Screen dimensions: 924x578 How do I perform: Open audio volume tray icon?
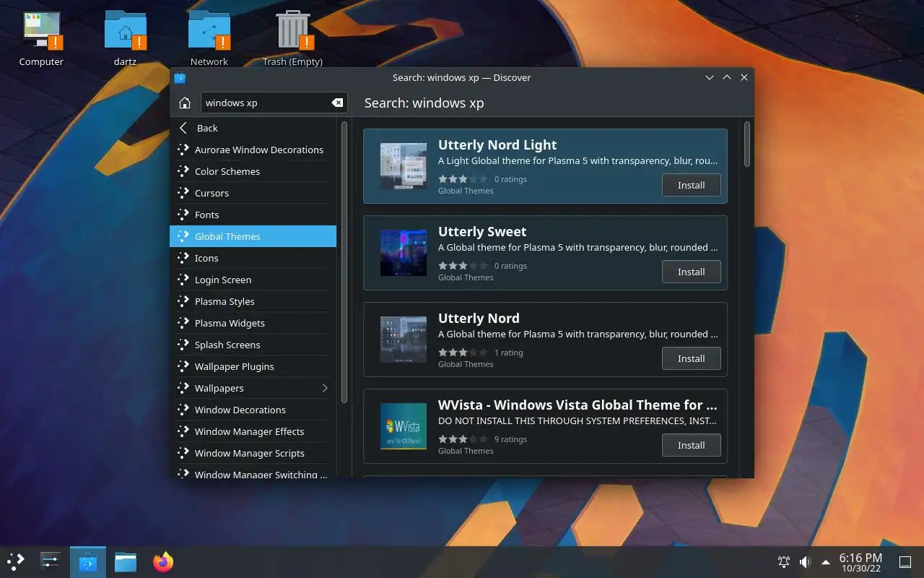pos(805,562)
